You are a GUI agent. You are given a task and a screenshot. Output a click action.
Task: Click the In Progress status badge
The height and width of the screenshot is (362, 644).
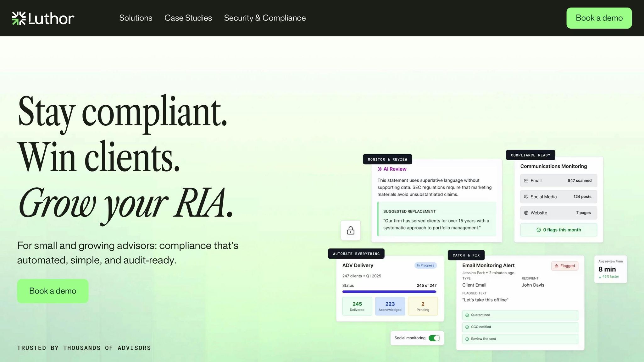coord(425,265)
